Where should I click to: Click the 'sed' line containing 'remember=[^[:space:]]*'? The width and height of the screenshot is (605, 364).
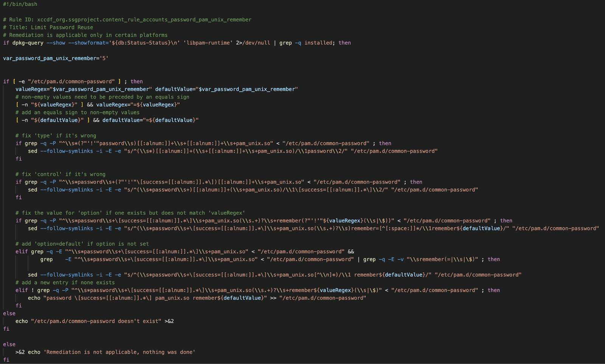(x=313, y=228)
